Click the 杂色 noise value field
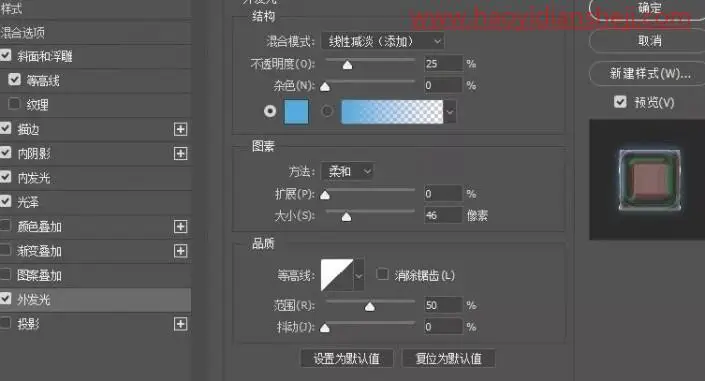 [443, 85]
